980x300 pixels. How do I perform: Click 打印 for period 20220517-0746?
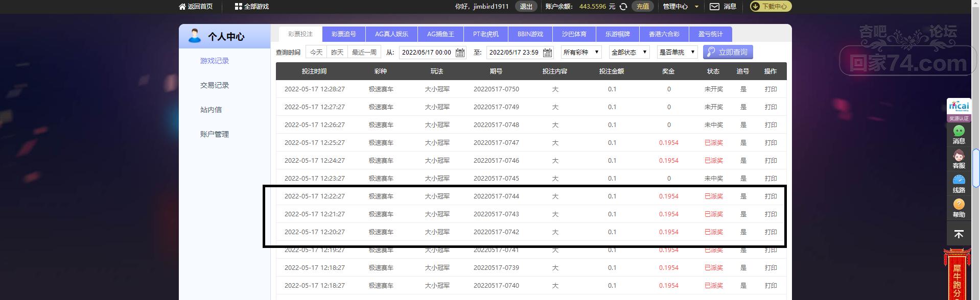(771, 161)
